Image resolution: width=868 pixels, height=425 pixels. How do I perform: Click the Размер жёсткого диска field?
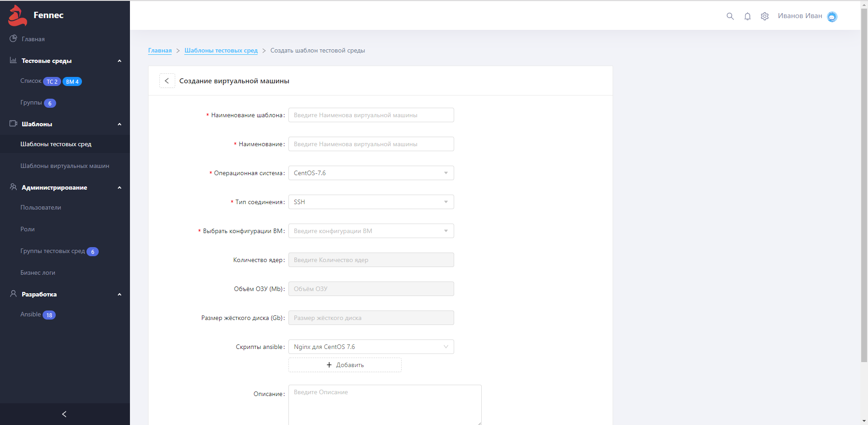[371, 318]
